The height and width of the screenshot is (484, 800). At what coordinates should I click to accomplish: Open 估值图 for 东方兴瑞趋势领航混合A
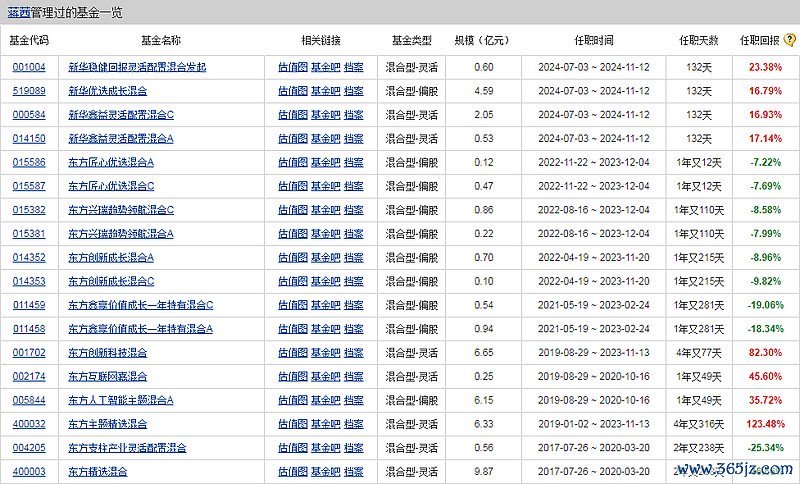click(293, 234)
